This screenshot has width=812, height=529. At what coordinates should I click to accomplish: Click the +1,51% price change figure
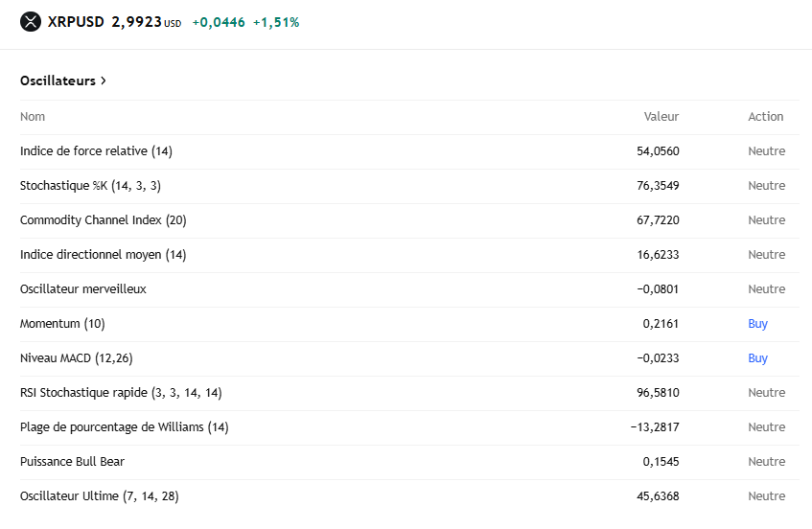click(x=276, y=22)
